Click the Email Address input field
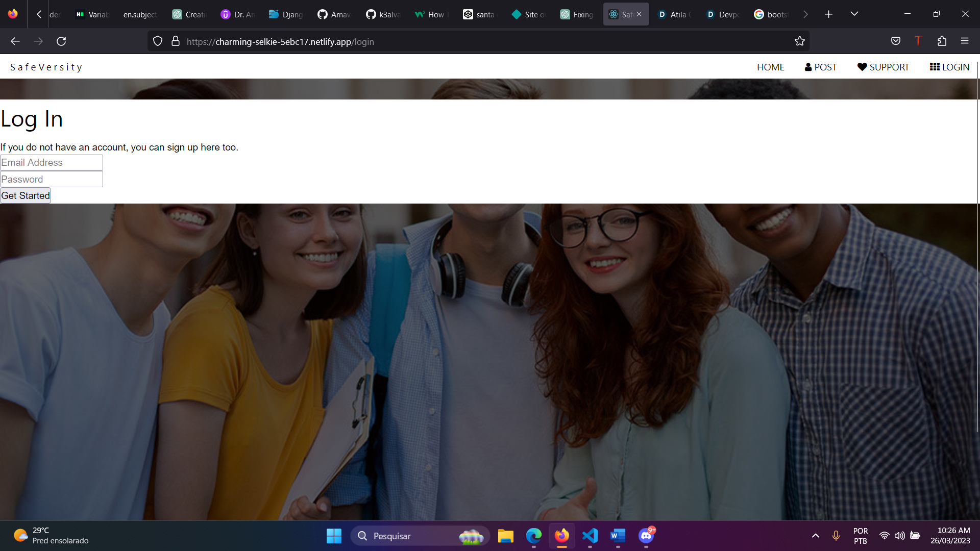 [x=52, y=163]
